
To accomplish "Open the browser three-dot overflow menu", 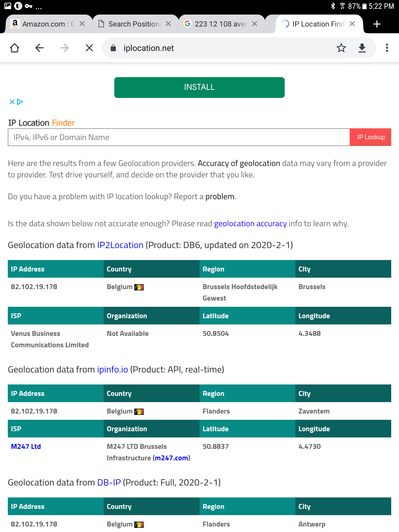I will pyautogui.click(x=387, y=48).
